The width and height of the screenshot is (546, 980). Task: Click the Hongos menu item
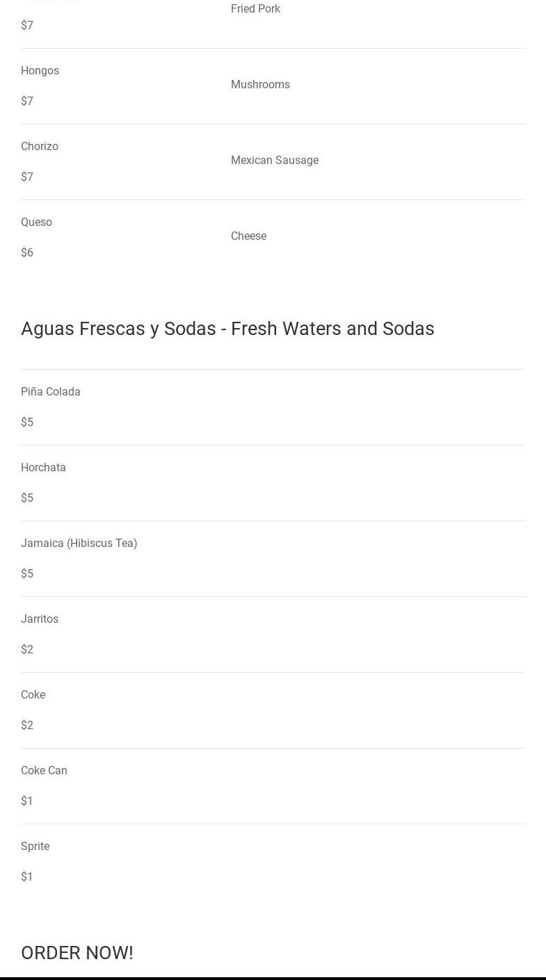pyautogui.click(x=40, y=71)
